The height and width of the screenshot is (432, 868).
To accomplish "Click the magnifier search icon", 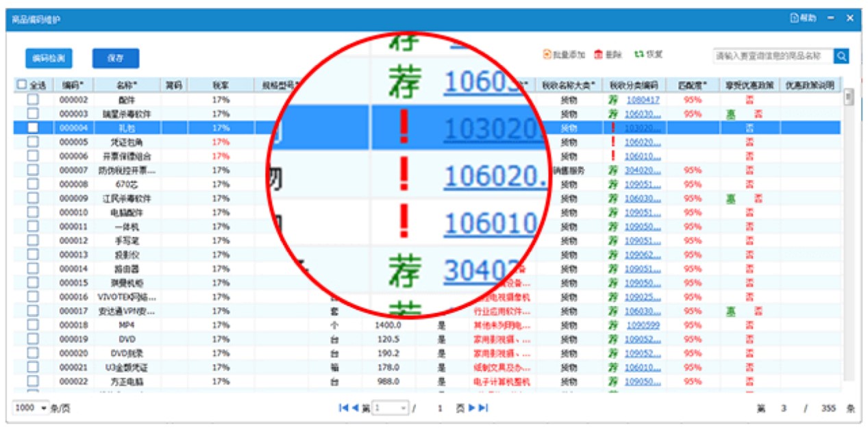I will [842, 56].
